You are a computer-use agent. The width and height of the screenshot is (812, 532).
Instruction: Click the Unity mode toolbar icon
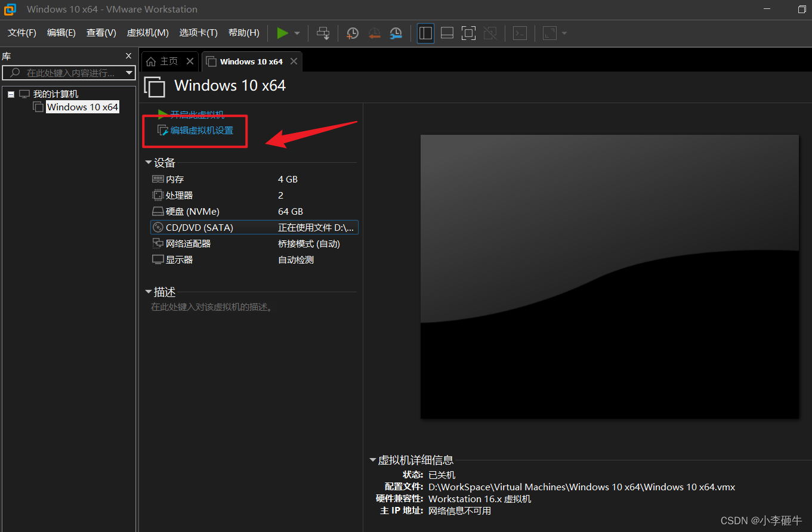point(490,33)
